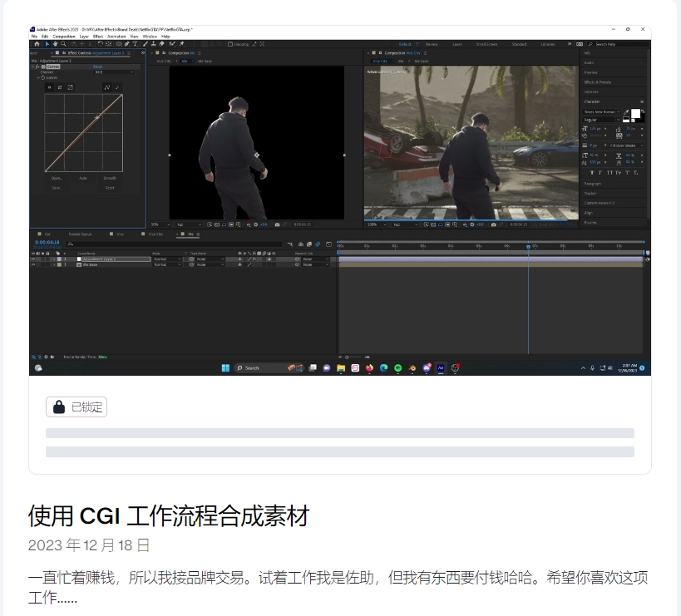Toggle Curves property stopwatch
Screen dimensions: 681x616
pyautogui.click(x=43, y=77)
